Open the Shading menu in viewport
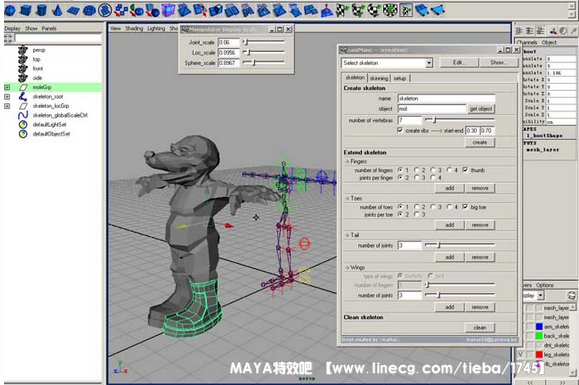The image size is (579, 385). (x=134, y=28)
